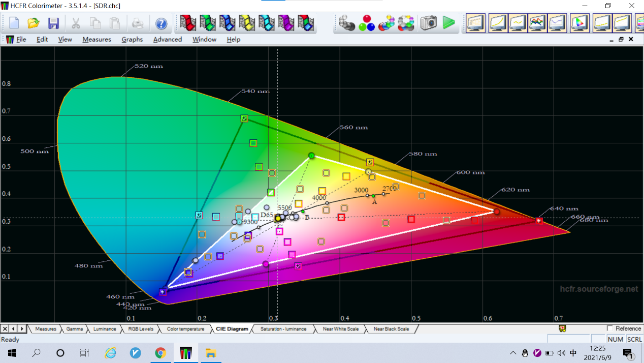Open the red-green-blue lines graph monitor icon
The image size is (644, 363).
click(537, 23)
